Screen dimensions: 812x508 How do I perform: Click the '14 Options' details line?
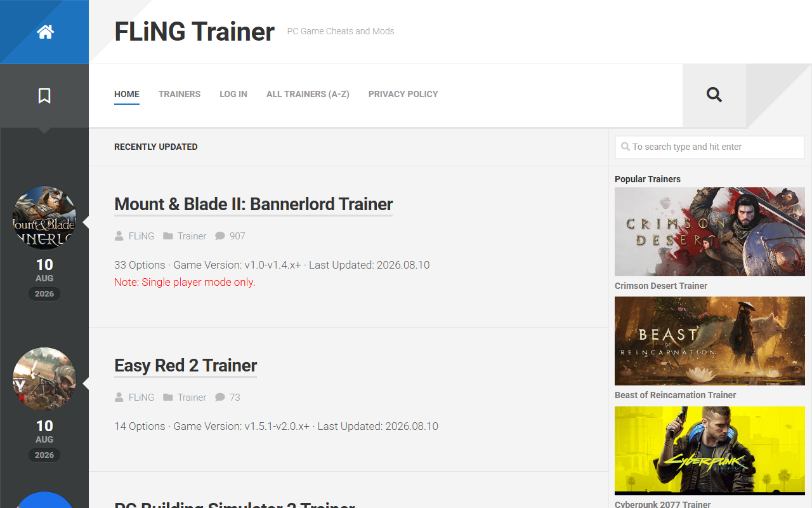tap(276, 427)
